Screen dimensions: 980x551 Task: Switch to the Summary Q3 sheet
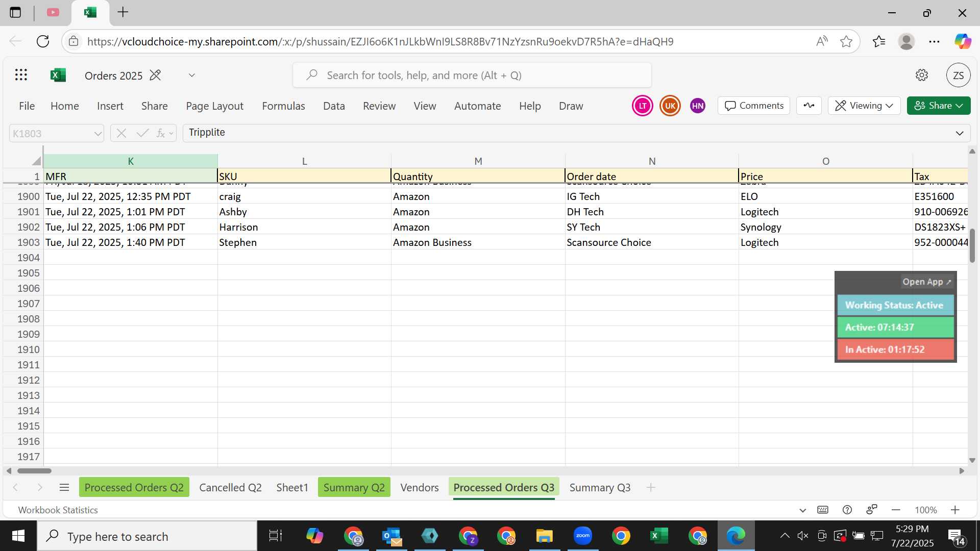coord(600,487)
